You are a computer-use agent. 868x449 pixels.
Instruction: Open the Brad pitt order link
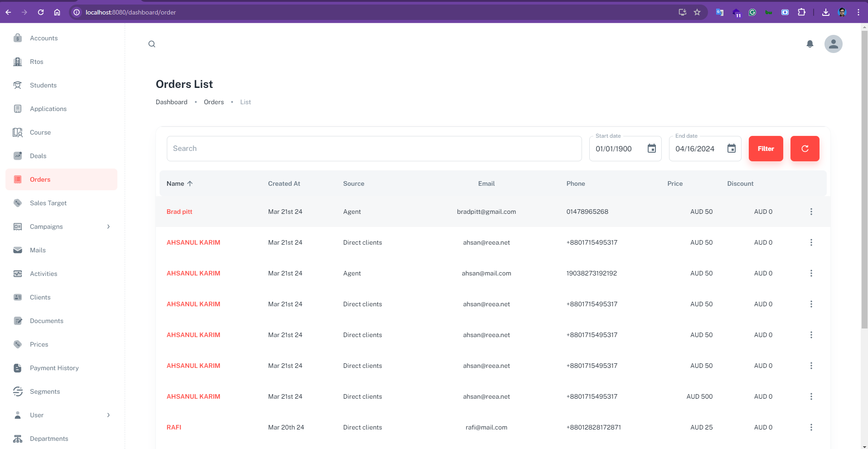[179, 212]
